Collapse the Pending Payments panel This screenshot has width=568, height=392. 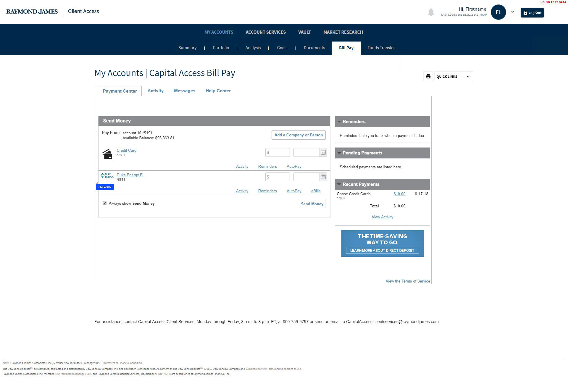click(339, 153)
